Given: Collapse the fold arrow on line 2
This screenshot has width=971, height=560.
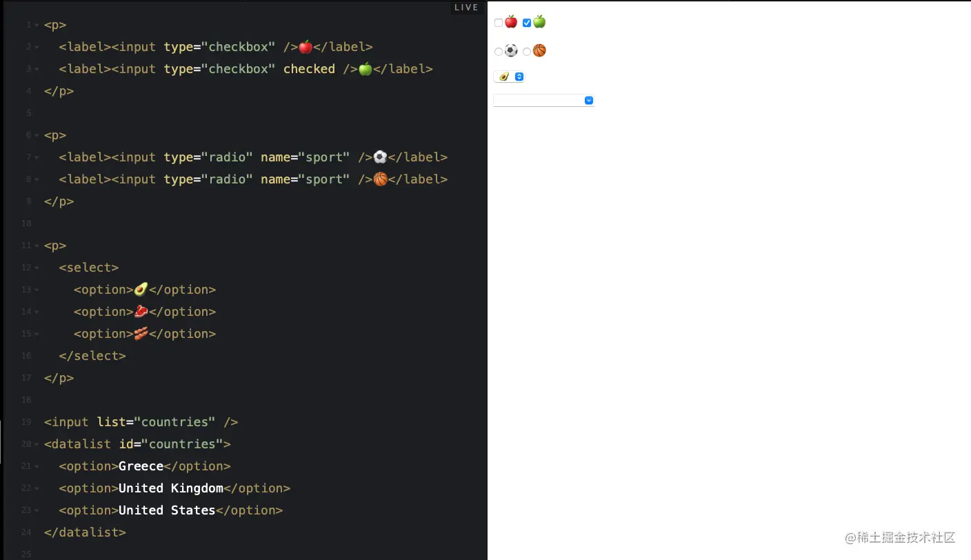Looking at the screenshot, I should [37, 48].
